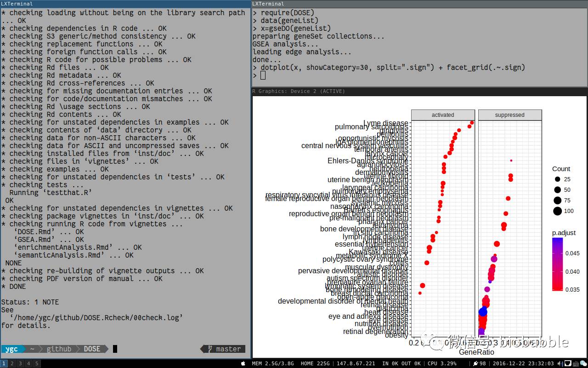Open the WeChat tray icon
Viewport: 588px width, 368px height.
(583, 363)
